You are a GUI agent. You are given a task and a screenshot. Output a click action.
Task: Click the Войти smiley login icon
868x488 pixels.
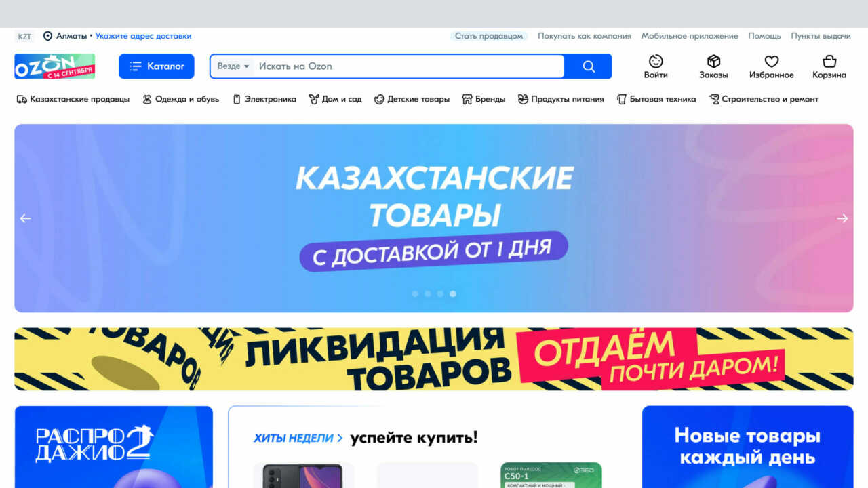point(656,61)
